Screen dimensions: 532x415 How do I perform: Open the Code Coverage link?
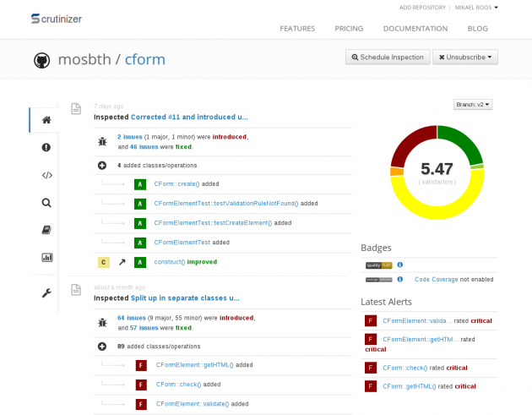click(x=437, y=279)
